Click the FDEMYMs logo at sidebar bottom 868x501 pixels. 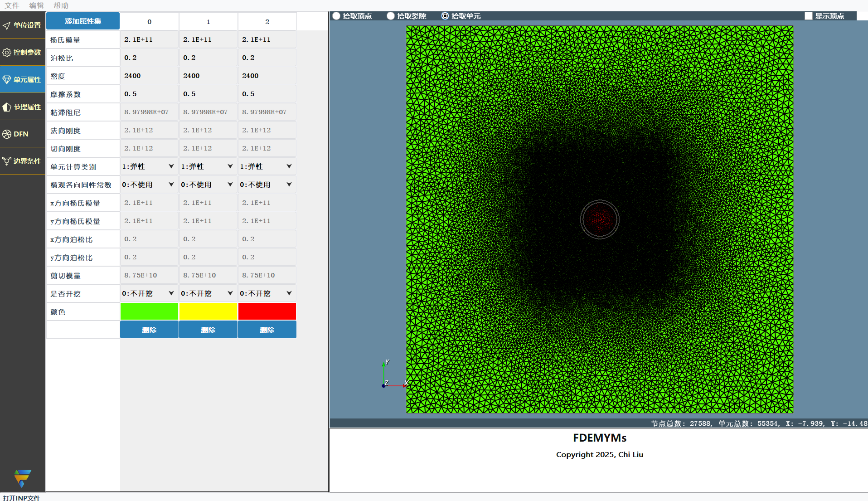22,478
